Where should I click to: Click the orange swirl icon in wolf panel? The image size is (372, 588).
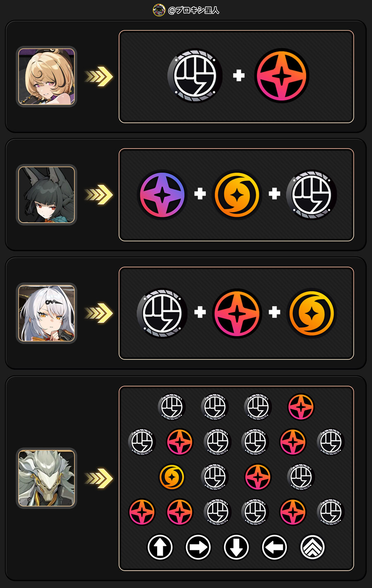[172, 477]
